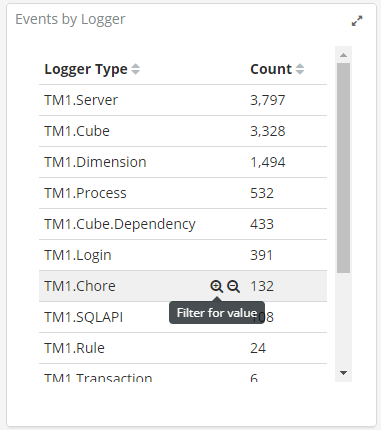381x430 pixels.
Task: Click the TM1.Rule logger entry
Action: [74, 348]
